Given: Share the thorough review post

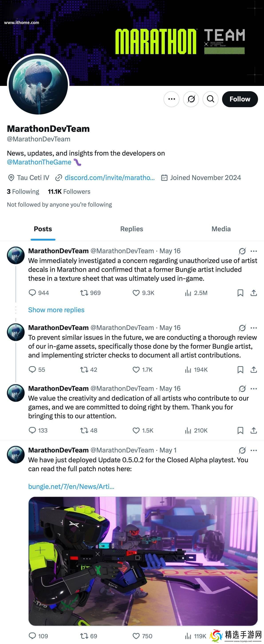Looking at the screenshot, I should point(254,369).
